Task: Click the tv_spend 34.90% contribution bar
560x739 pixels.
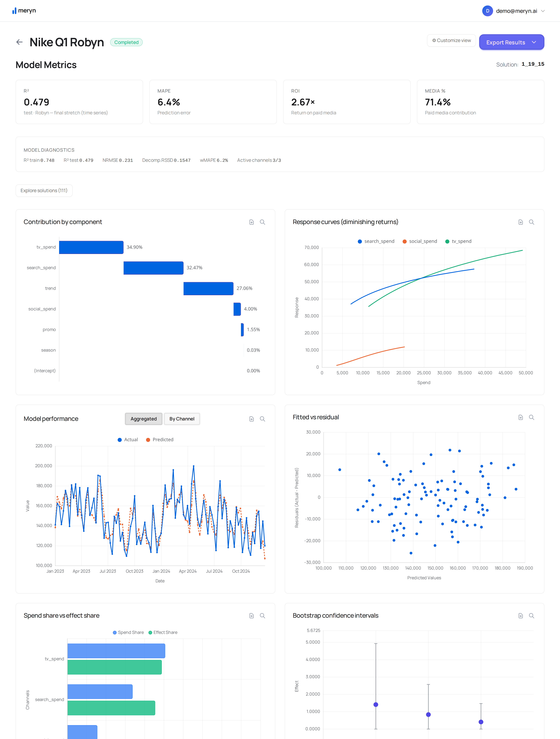Action: (x=91, y=247)
